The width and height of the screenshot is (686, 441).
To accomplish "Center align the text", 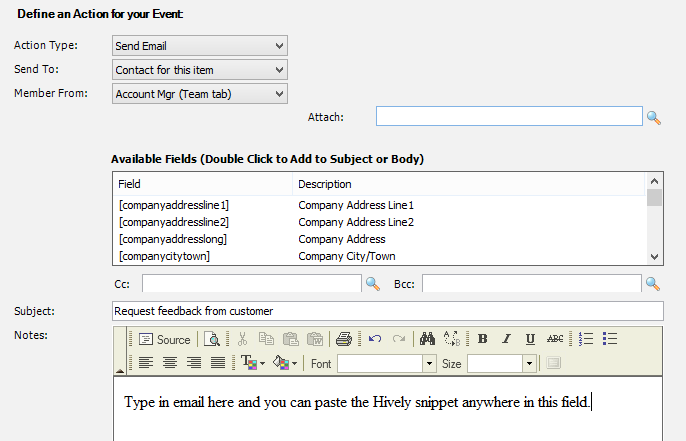I will point(170,363).
